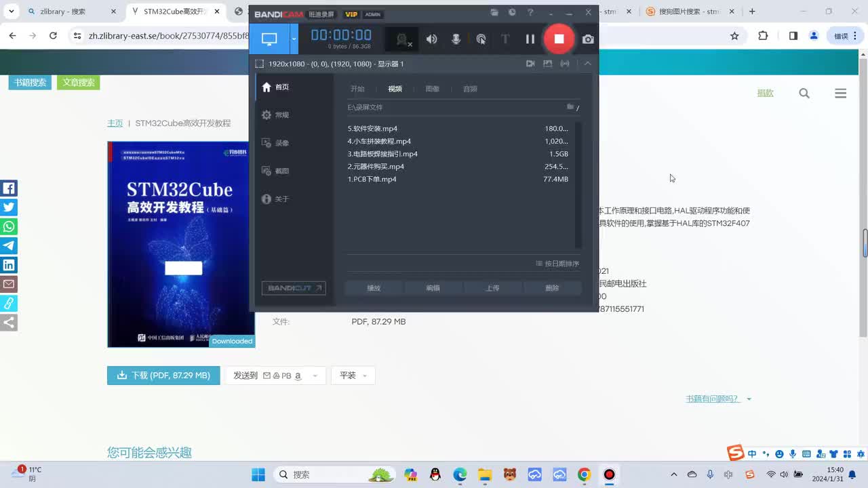Click search magnifier icon on webpage header

804,94
